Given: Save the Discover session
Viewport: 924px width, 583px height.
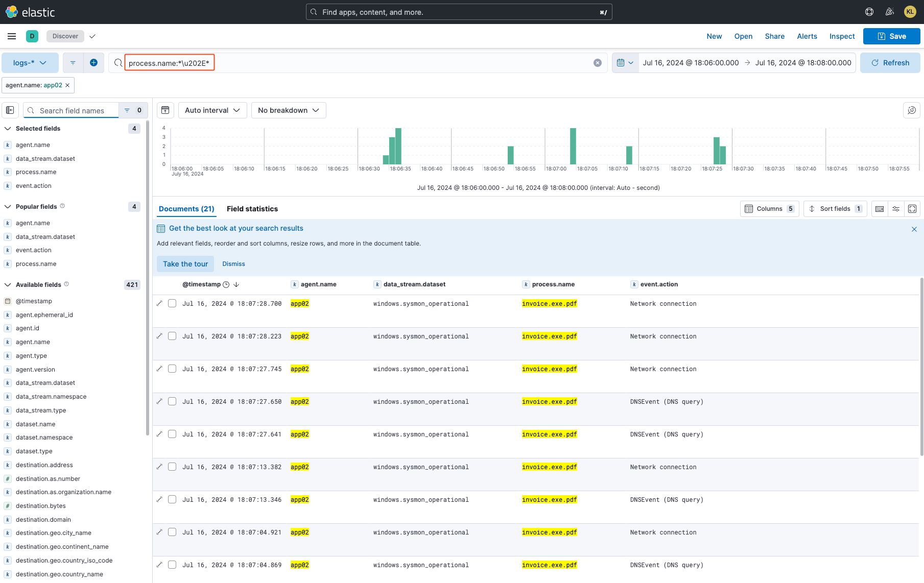Looking at the screenshot, I should point(892,36).
